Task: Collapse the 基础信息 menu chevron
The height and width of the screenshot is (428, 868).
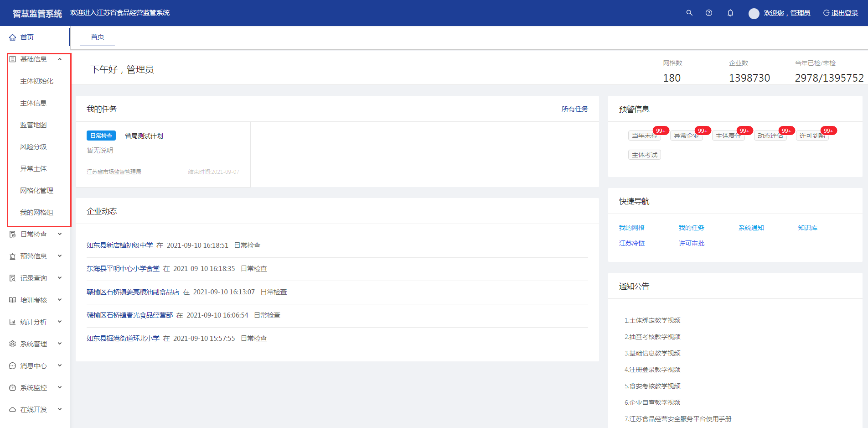Action: click(60, 59)
